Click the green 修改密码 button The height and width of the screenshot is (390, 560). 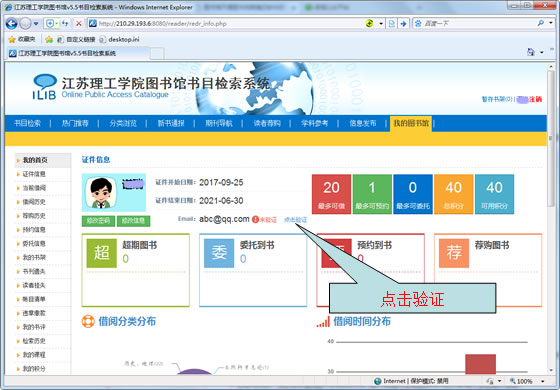(98, 221)
